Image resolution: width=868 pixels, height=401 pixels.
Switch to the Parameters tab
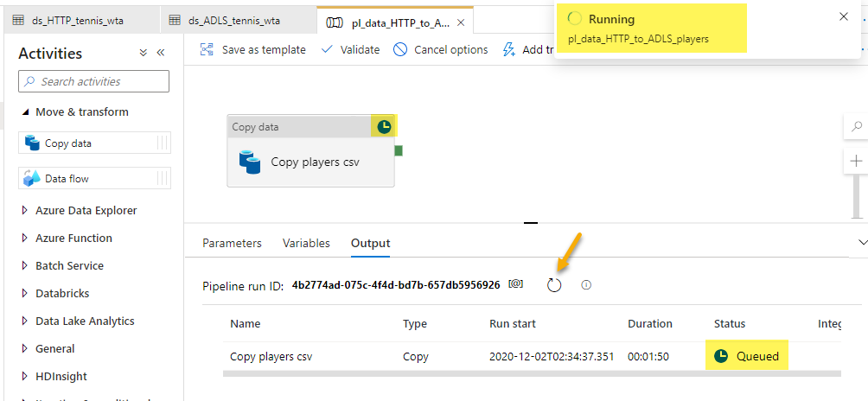[232, 243]
